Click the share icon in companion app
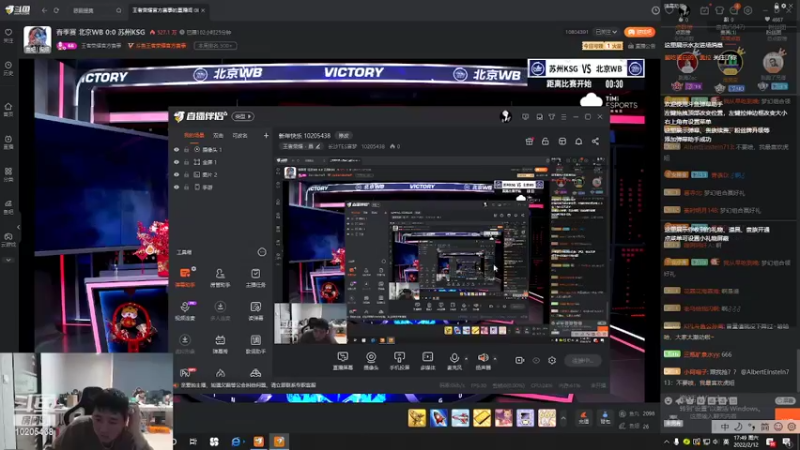Image resolution: width=800 pixels, height=450 pixels. click(595, 141)
